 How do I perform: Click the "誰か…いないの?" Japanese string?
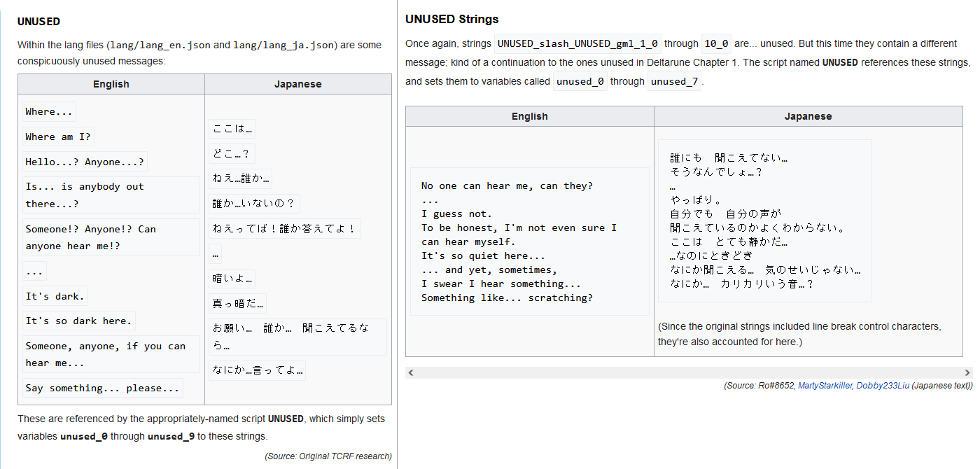pyautogui.click(x=254, y=204)
